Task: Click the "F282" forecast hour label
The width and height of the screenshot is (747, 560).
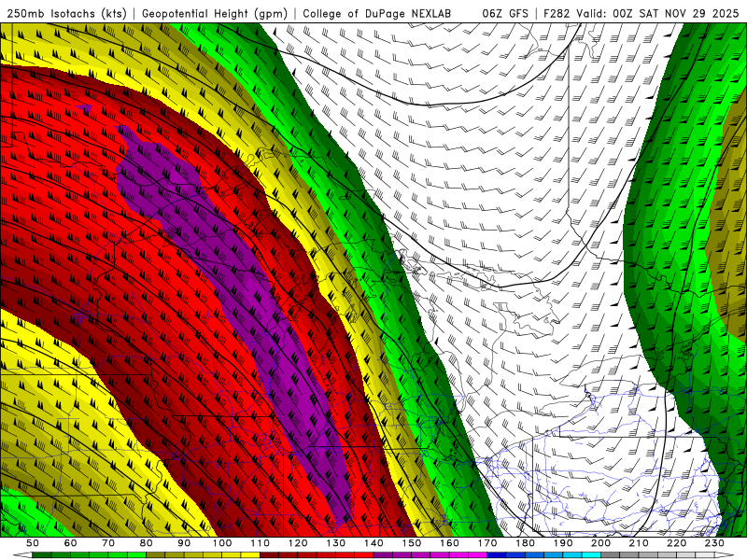Action: coord(557,14)
